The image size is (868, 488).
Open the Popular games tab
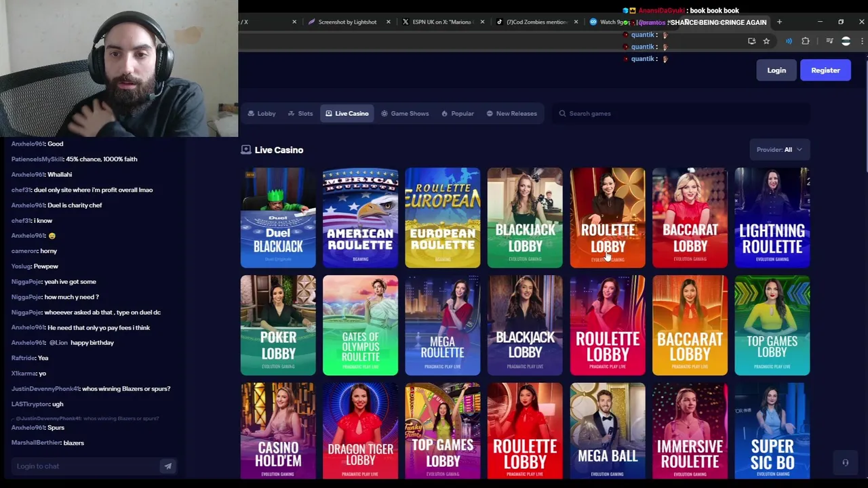point(458,113)
